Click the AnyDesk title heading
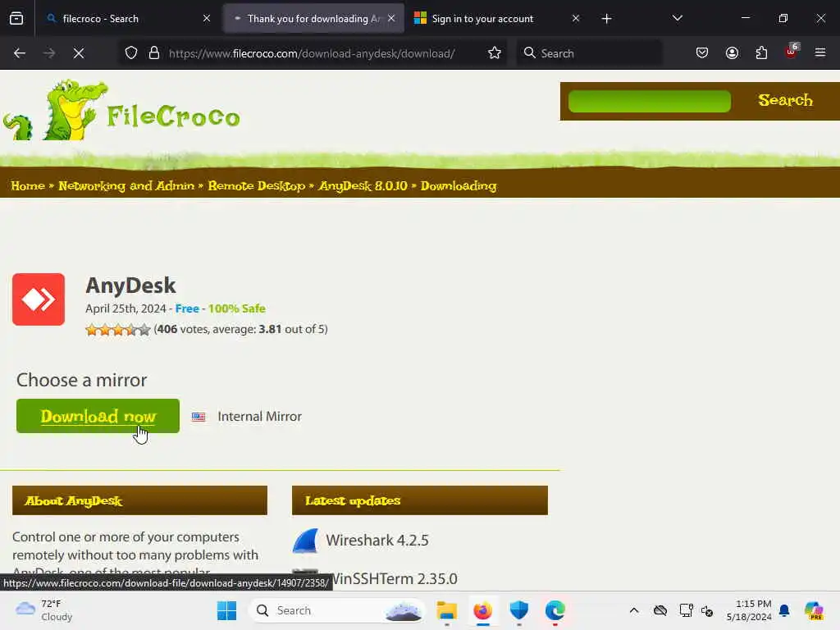The image size is (840, 630). tap(130, 285)
